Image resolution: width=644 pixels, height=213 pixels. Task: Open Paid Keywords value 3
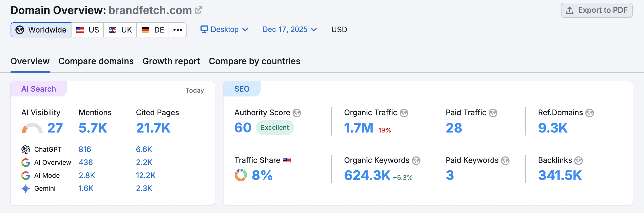(450, 175)
